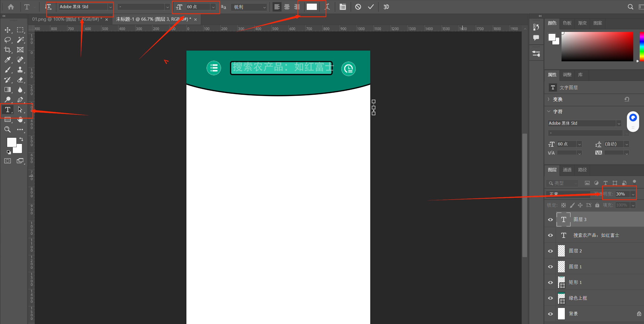Image resolution: width=644 pixels, height=324 pixels.
Task: Open the 调整 panel tab
Action: (567, 75)
